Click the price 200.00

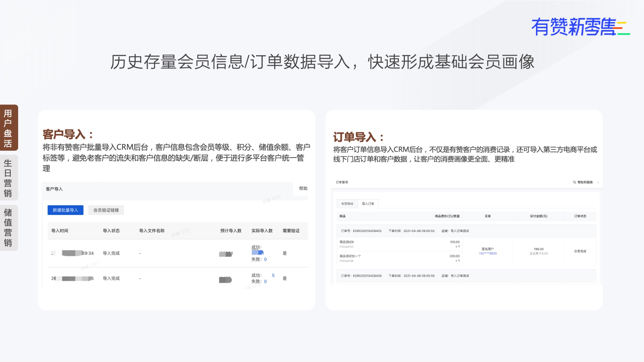click(455, 256)
